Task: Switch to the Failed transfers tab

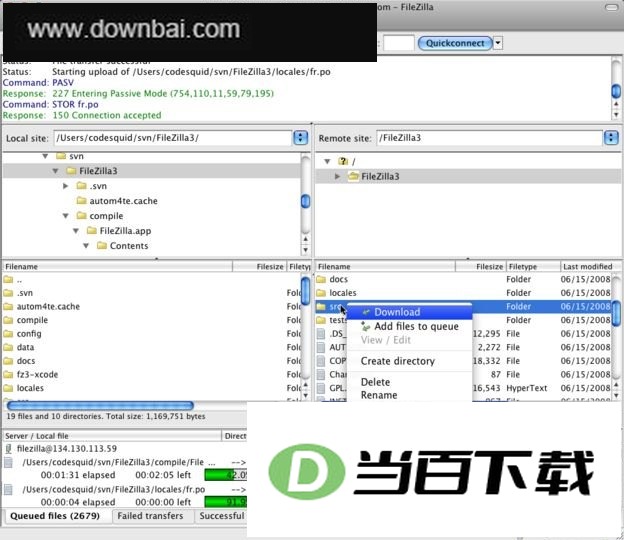Action: click(150, 516)
